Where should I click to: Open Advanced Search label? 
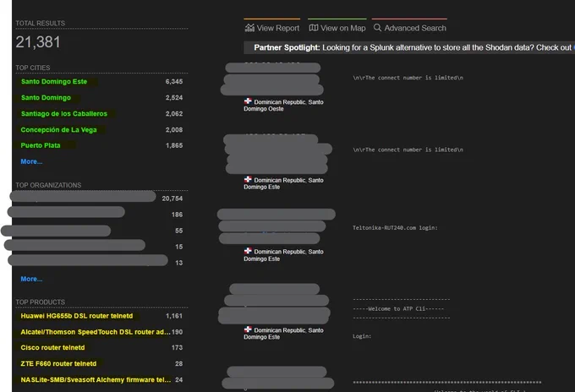pyautogui.click(x=415, y=28)
